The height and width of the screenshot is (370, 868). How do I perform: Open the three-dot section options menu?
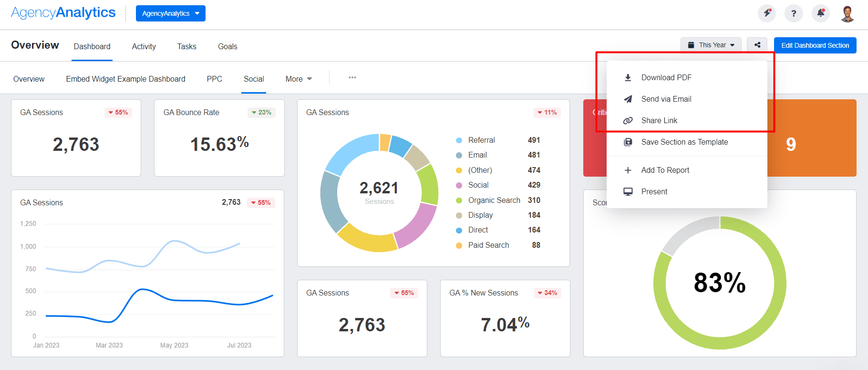tap(352, 77)
